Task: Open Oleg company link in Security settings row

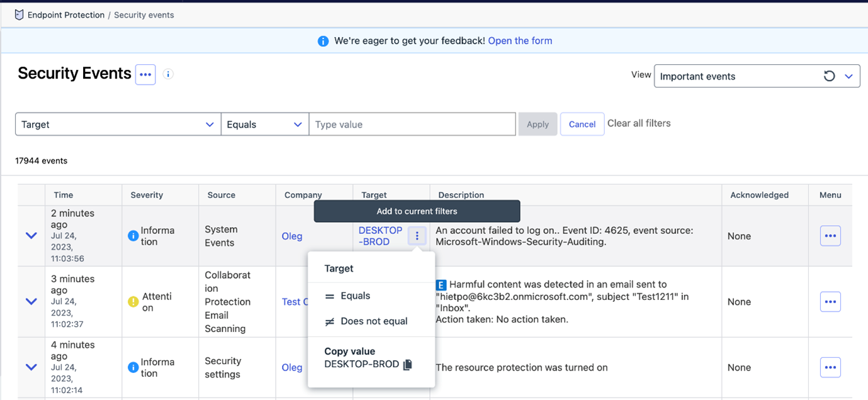Action: pyautogui.click(x=292, y=367)
